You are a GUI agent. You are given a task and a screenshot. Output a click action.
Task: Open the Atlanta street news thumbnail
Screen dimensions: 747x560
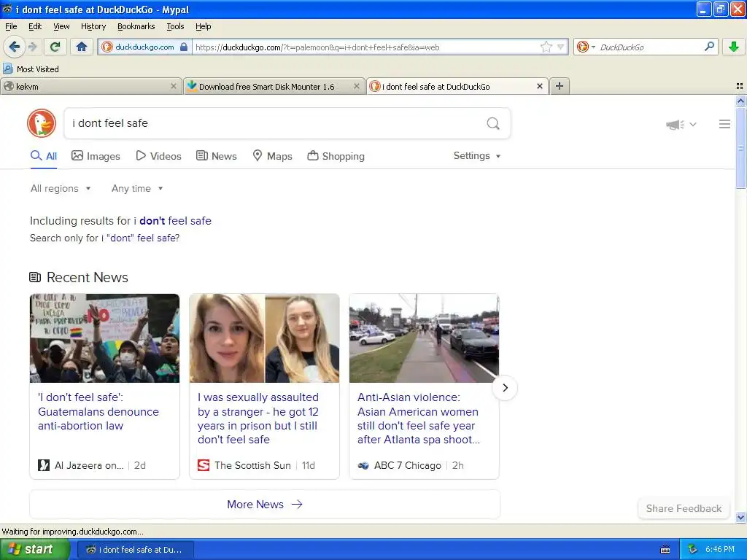click(424, 338)
